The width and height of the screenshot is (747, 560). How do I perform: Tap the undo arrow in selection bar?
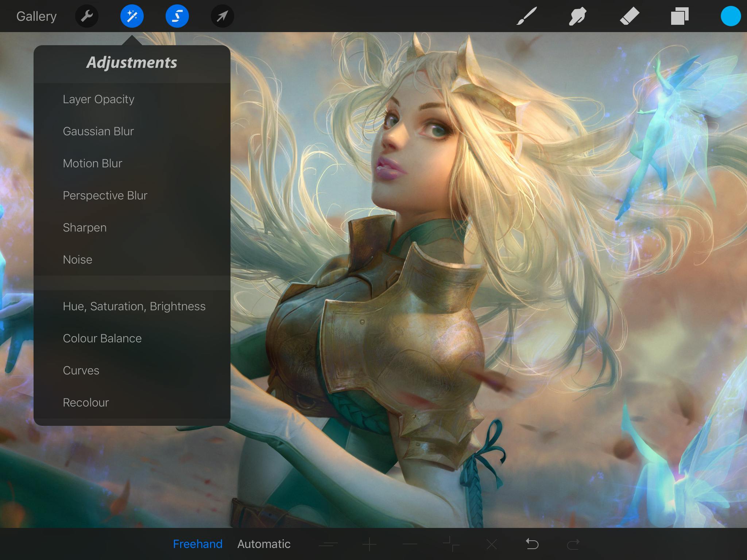(532, 544)
